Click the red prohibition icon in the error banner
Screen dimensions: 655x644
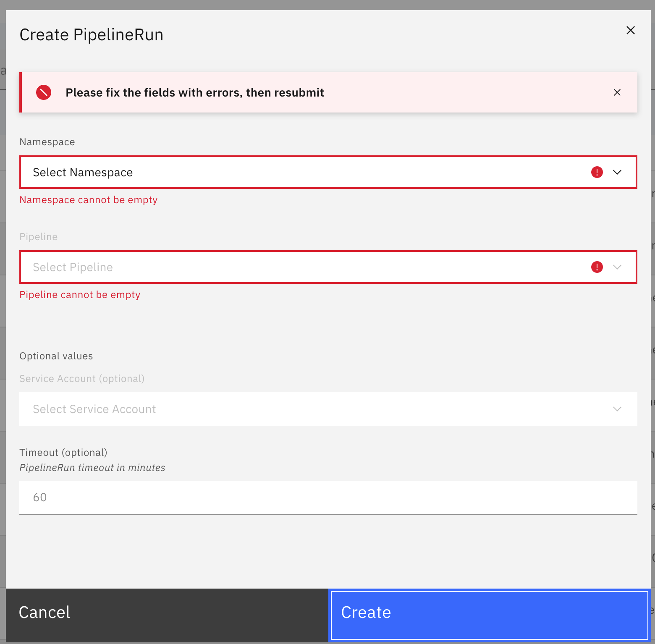[43, 92]
